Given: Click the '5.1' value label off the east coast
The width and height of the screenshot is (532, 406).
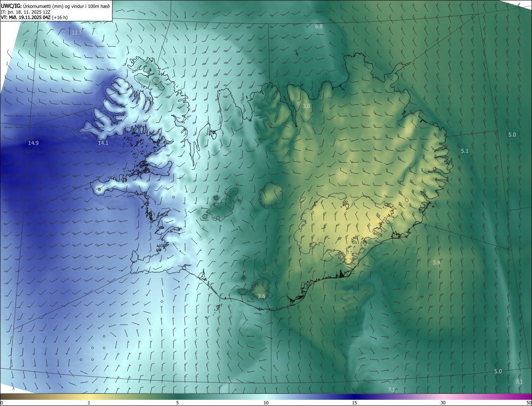Looking at the screenshot, I should tap(465, 151).
